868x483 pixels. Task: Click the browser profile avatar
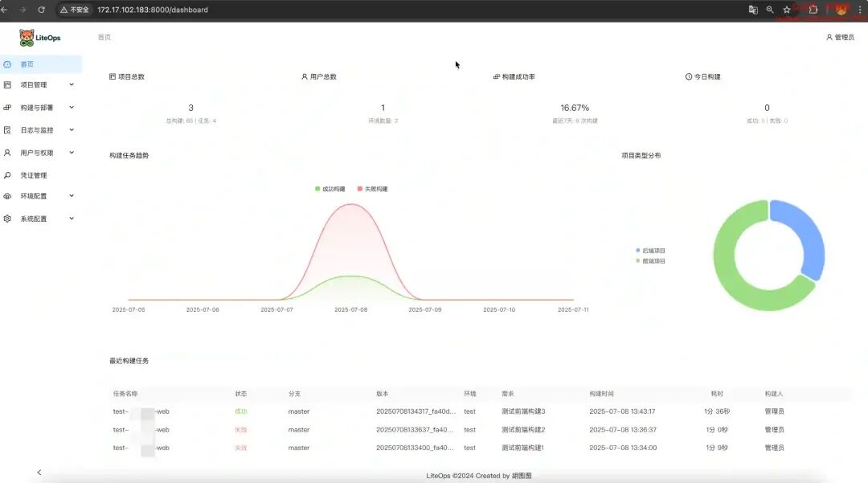coord(841,10)
